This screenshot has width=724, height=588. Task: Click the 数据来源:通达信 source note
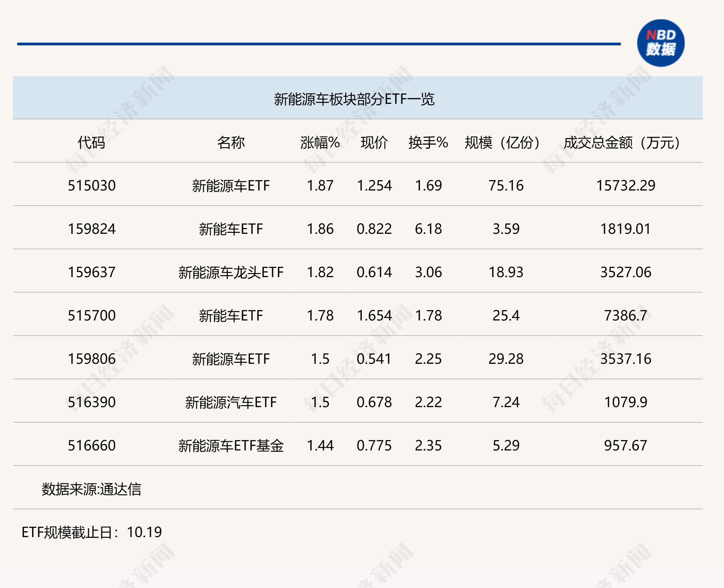tap(91, 489)
